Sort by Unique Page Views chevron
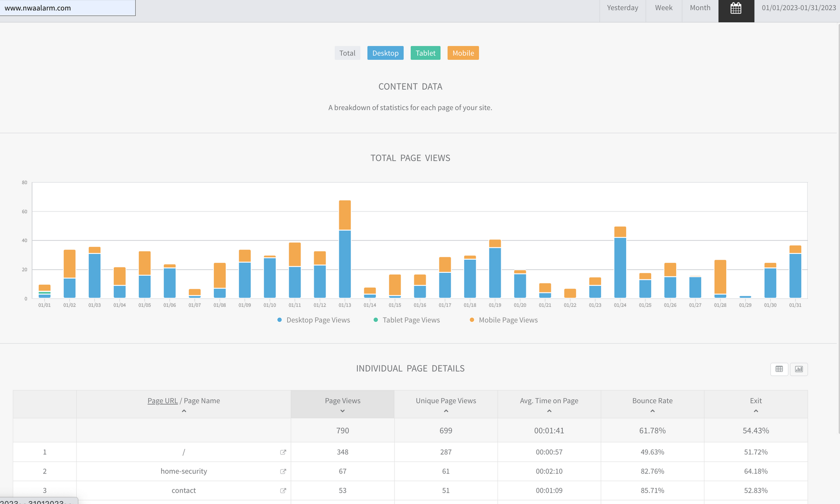 [x=446, y=411]
